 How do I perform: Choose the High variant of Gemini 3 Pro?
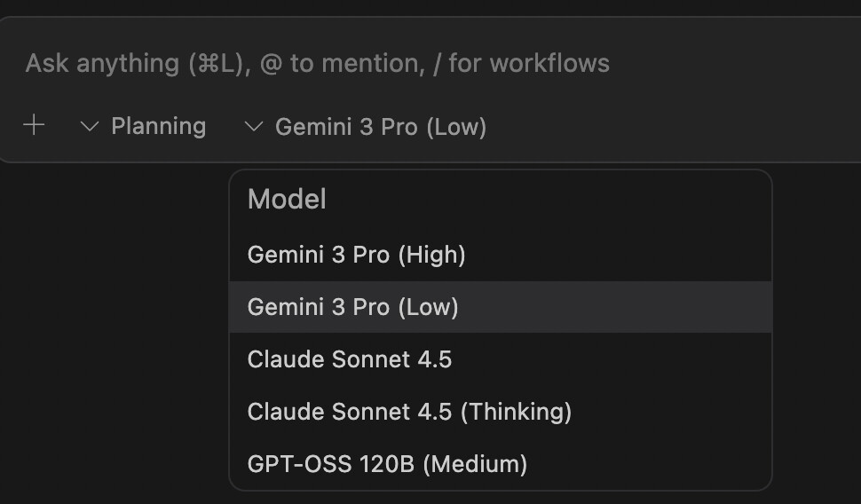[501, 255]
